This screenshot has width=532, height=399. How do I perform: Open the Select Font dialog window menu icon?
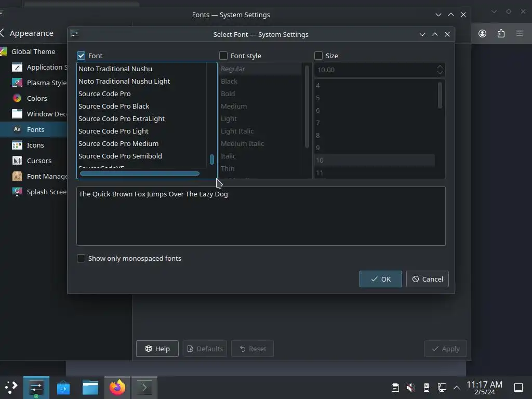(75, 34)
